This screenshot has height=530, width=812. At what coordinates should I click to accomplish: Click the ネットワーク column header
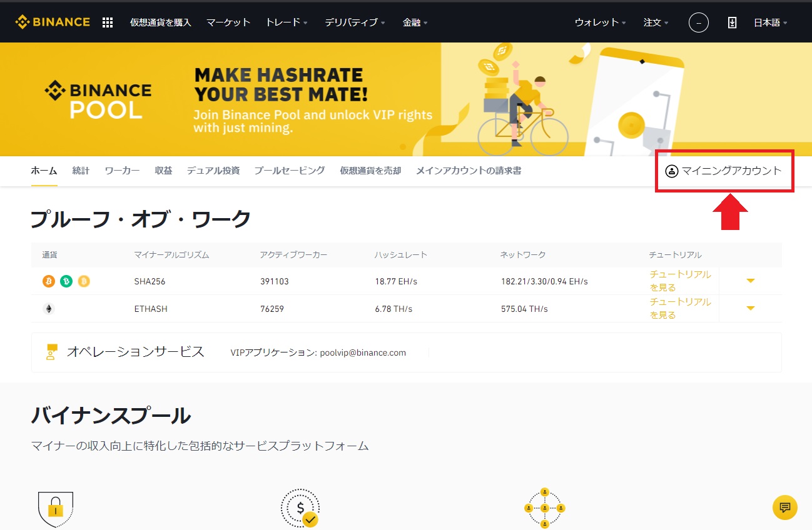pos(524,255)
